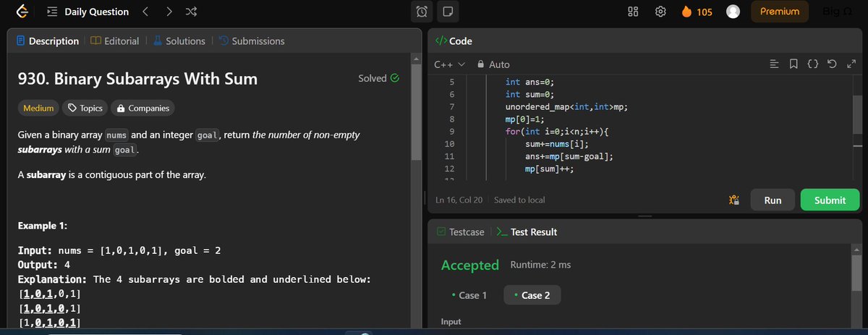This screenshot has width=868, height=335.
Task: Open the settings gear icon
Action: (x=660, y=12)
